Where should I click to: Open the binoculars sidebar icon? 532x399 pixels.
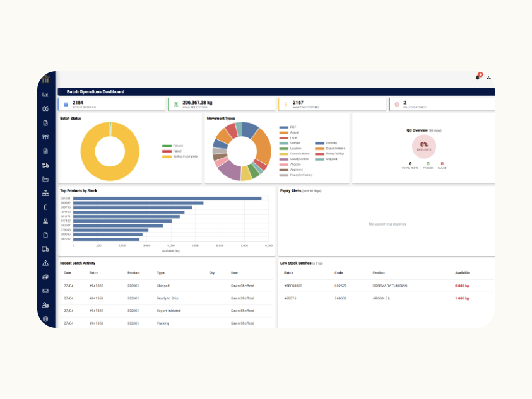(45, 108)
